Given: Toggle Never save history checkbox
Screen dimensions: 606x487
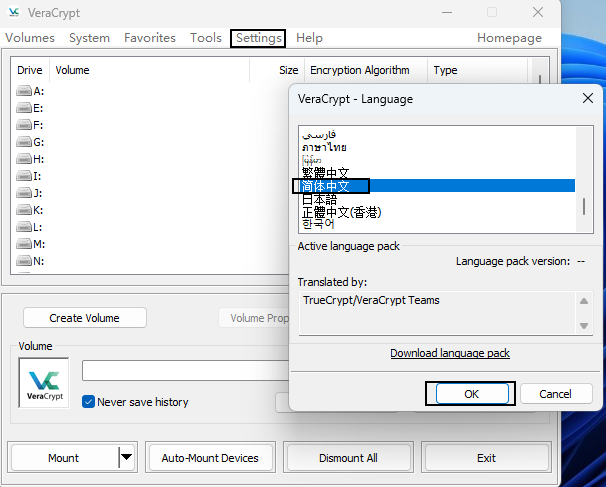Looking at the screenshot, I should pyautogui.click(x=89, y=402).
